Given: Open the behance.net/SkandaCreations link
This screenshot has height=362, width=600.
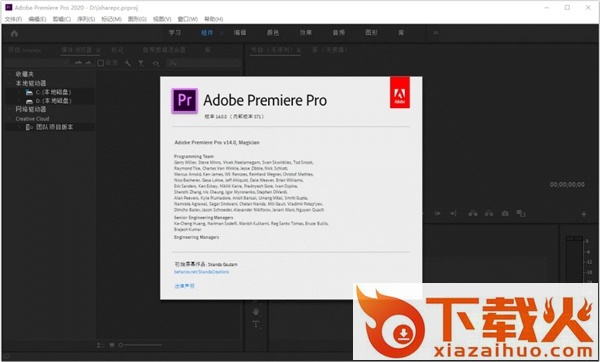Looking at the screenshot, I should (x=201, y=272).
